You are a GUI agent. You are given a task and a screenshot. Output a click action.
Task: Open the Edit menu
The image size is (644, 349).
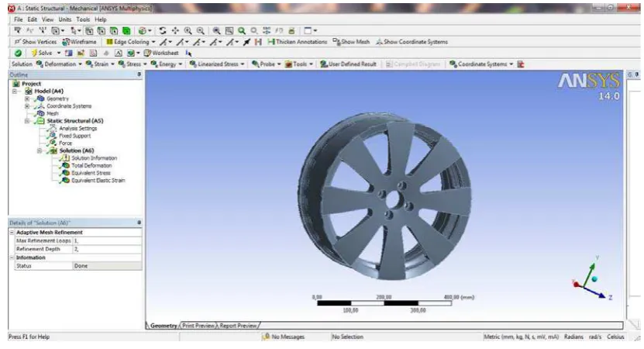pyautogui.click(x=33, y=19)
